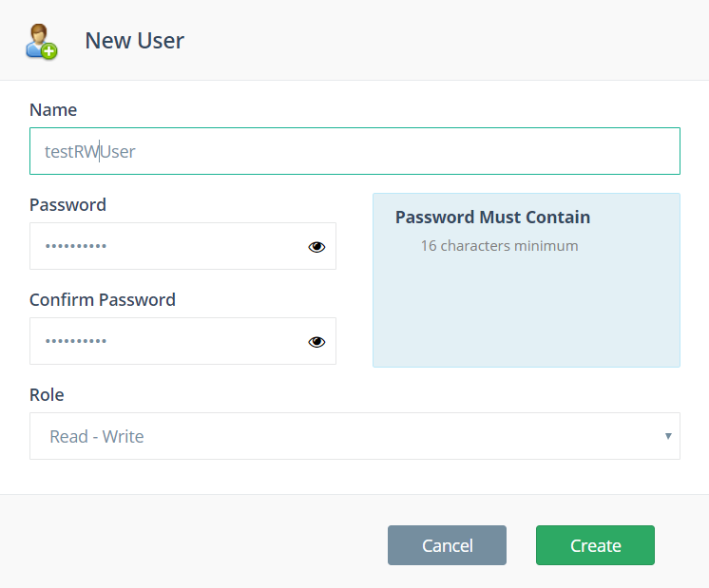Click the 16 characters minimum requirement text
709x588 pixels.
(x=499, y=246)
